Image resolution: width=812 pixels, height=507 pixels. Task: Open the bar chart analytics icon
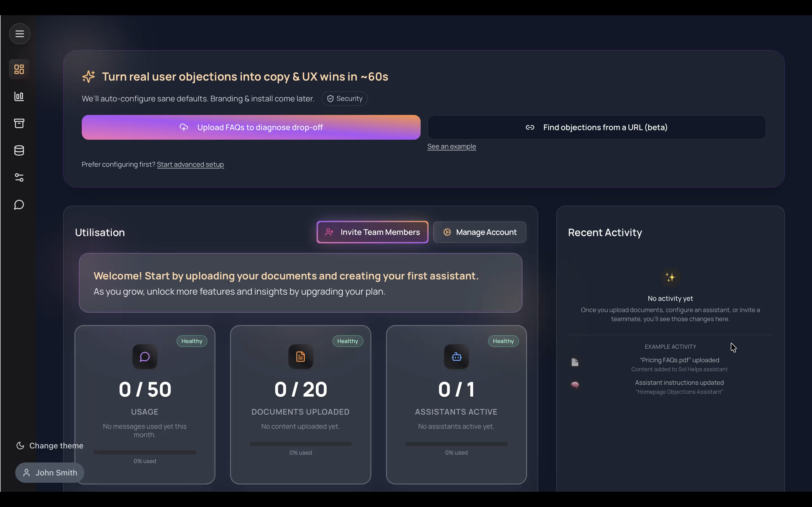[x=19, y=97]
